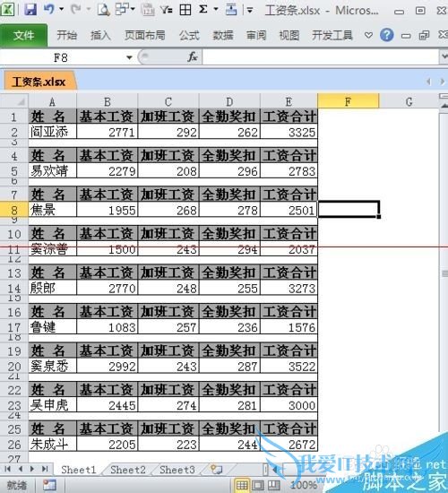Click the fx Insert Function button
Viewport: 448px width, 493px height.
tap(192, 57)
